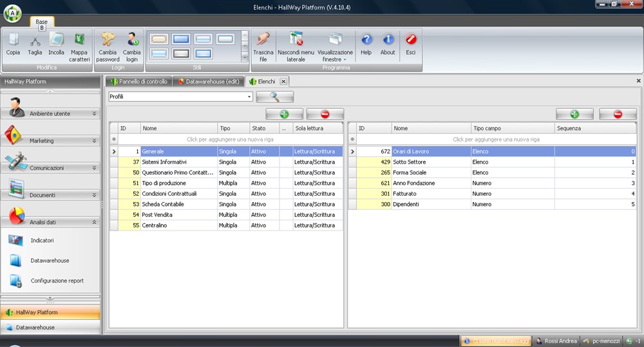Select the Forma Sociale row
The height and width of the screenshot is (347, 644).
tap(492, 173)
